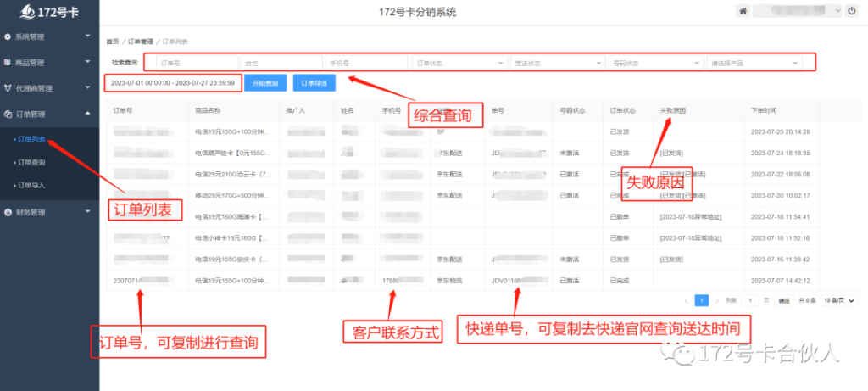Open the 10条/页 page size dropdown
The height and width of the screenshot is (391, 868).
click(x=839, y=301)
